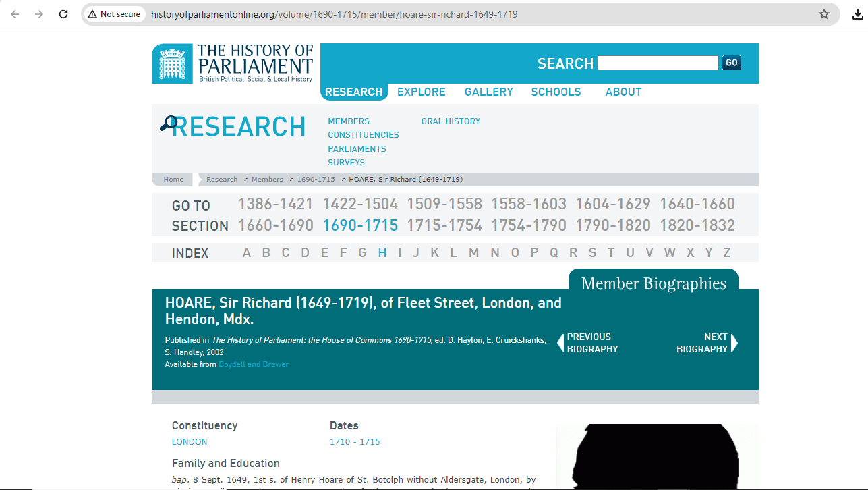Open the Boydell and Brewer link
868x490 pixels.
click(x=254, y=364)
